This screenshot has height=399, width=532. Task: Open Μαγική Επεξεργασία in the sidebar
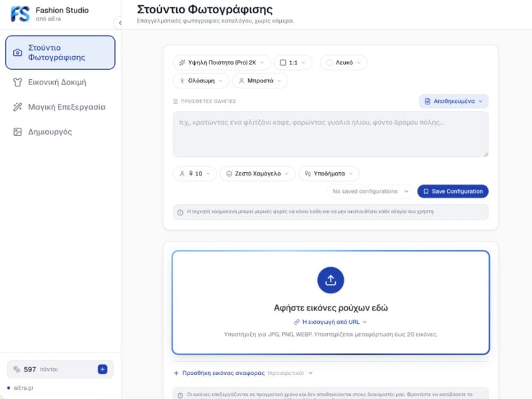coord(61,107)
